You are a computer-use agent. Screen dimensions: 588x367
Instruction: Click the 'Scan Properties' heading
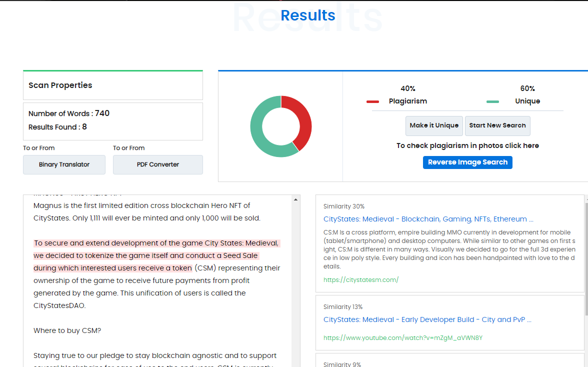pos(60,85)
